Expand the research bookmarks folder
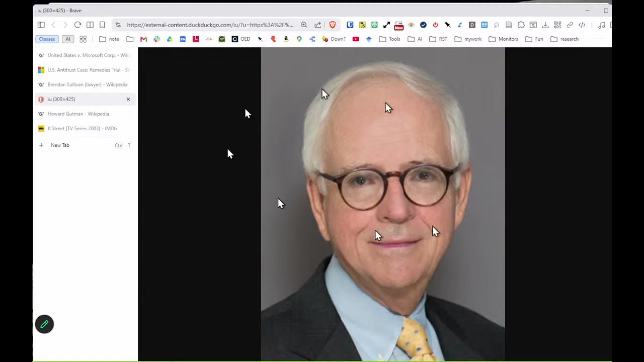The width and height of the screenshot is (644, 362). click(565, 39)
